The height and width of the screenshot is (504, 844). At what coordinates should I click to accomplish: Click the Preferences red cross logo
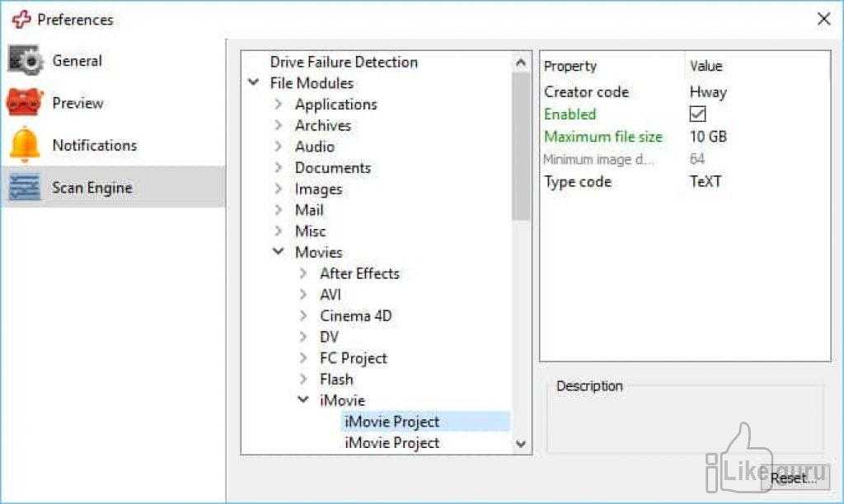(x=21, y=19)
